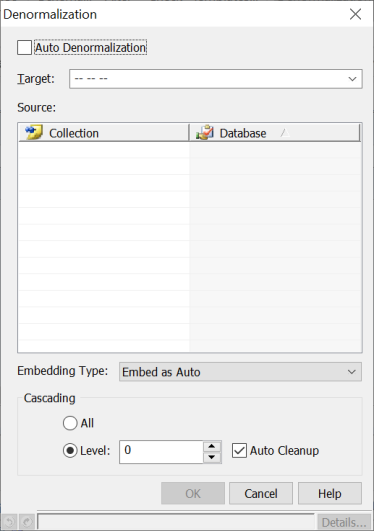Viewport: 374px width, 531px height.
Task: Open Help for this dialog
Action: tap(330, 493)
